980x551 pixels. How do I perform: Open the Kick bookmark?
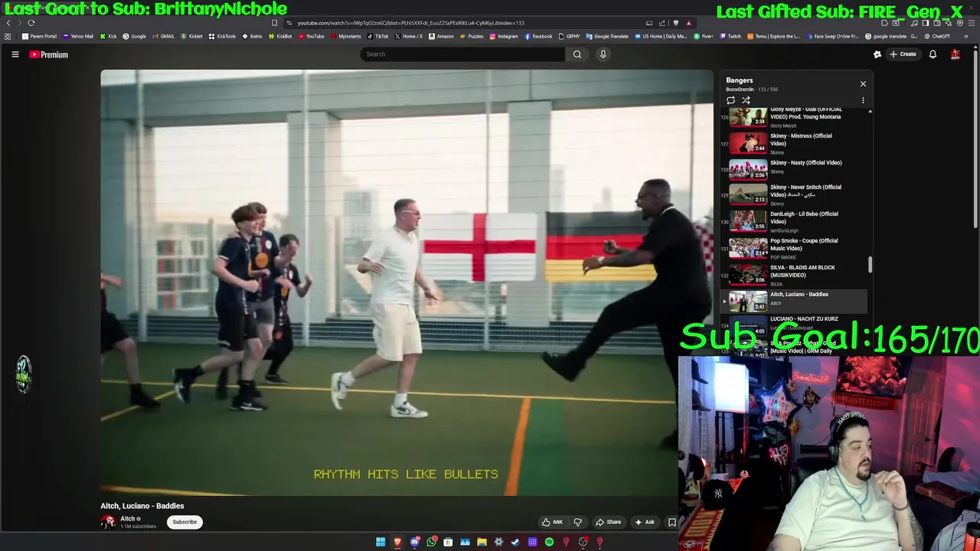[x=108, y=36]
